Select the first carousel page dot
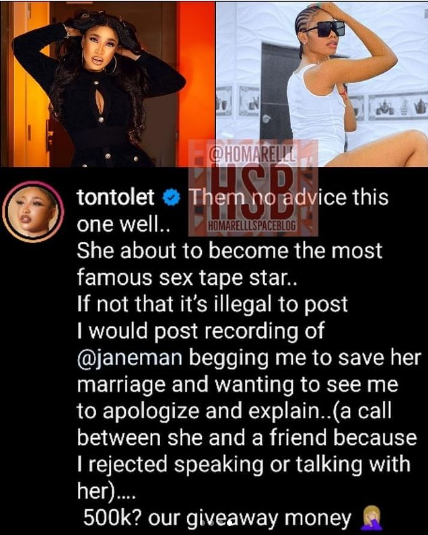The width and height of the screenshot is (428, 535). pos(204,522)
